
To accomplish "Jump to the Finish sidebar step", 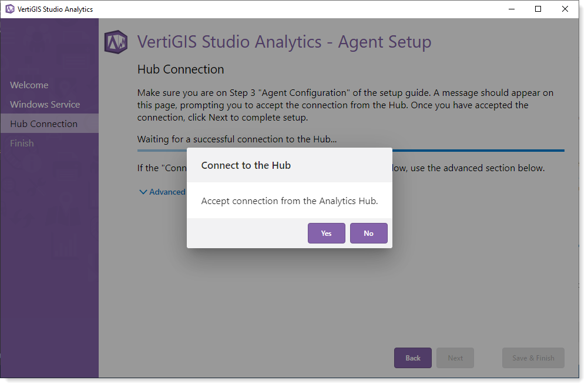I will tap(22, 144).
